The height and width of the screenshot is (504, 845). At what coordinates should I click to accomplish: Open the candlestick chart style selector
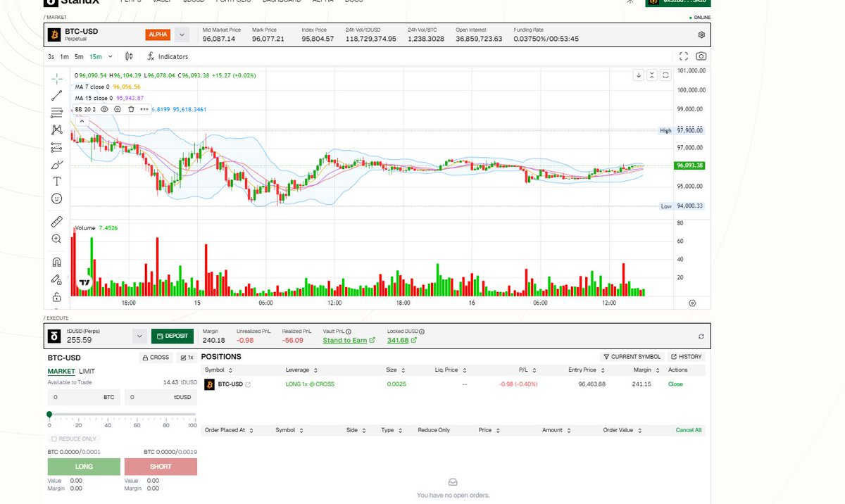coord(129,56)
